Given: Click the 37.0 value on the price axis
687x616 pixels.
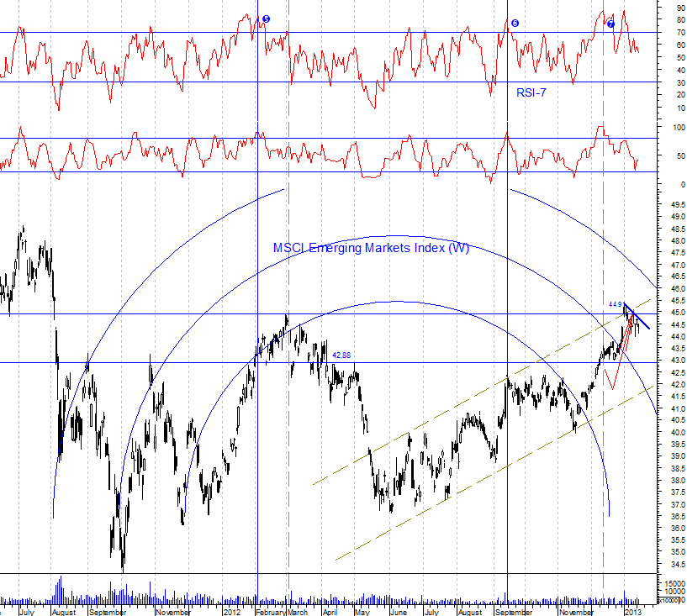Looking at the screenshot, I should coord(678,504).
